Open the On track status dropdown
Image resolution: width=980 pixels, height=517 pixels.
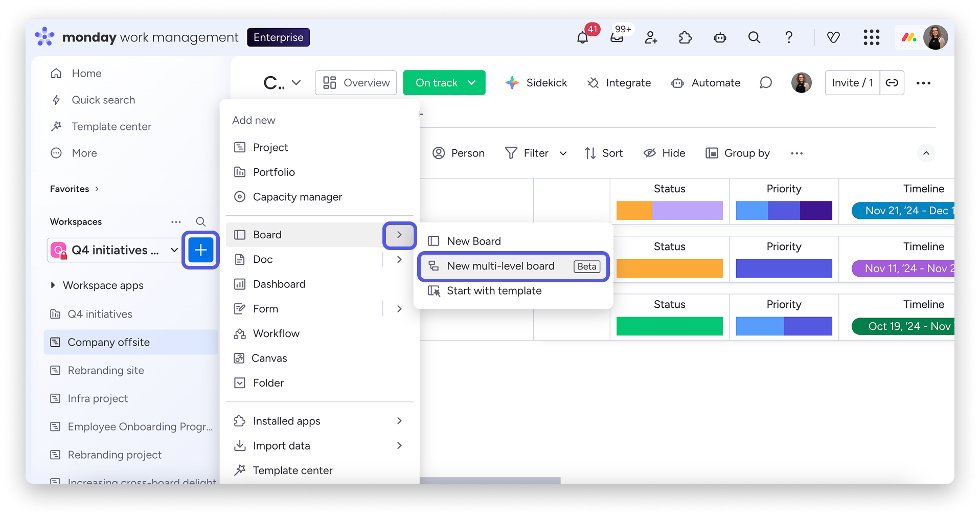pyautogui.click(x=444, y=83)
